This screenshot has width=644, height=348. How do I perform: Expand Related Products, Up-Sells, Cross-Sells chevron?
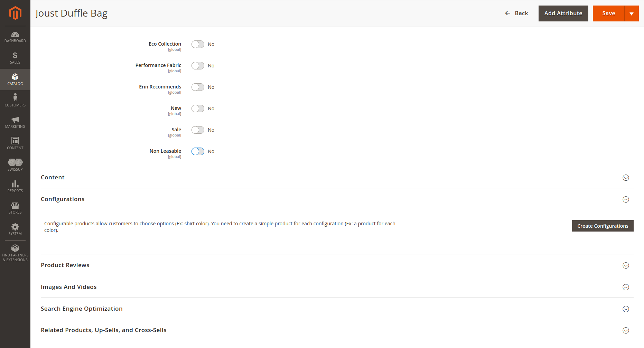pyautogui.click(x=626, y=330)
